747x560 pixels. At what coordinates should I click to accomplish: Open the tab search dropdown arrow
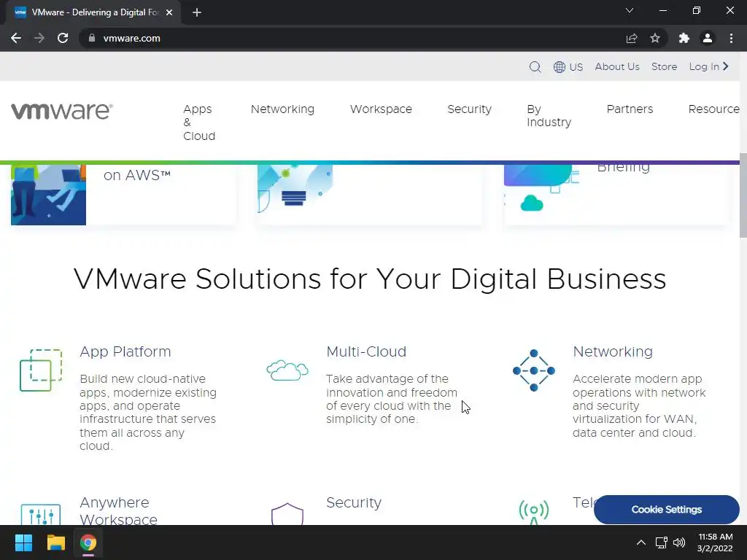(x=630, y=10)
